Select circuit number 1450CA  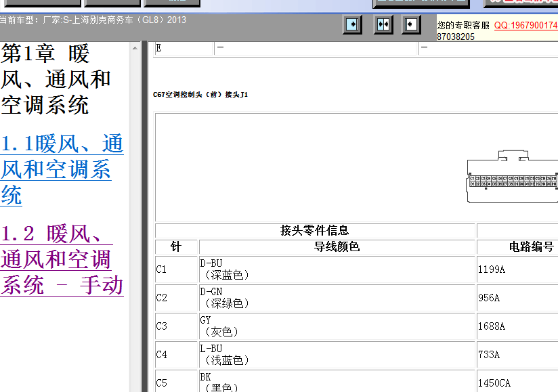[494, 383]
